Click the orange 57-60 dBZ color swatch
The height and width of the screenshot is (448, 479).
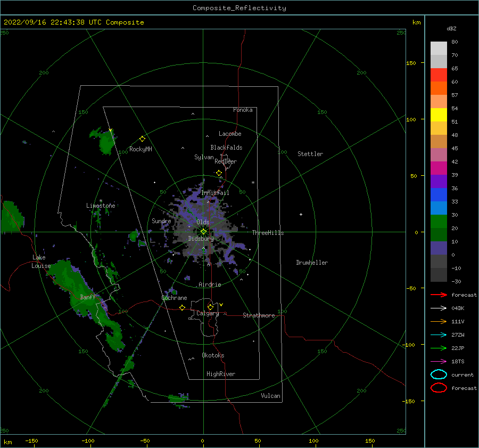pos(439,88)
